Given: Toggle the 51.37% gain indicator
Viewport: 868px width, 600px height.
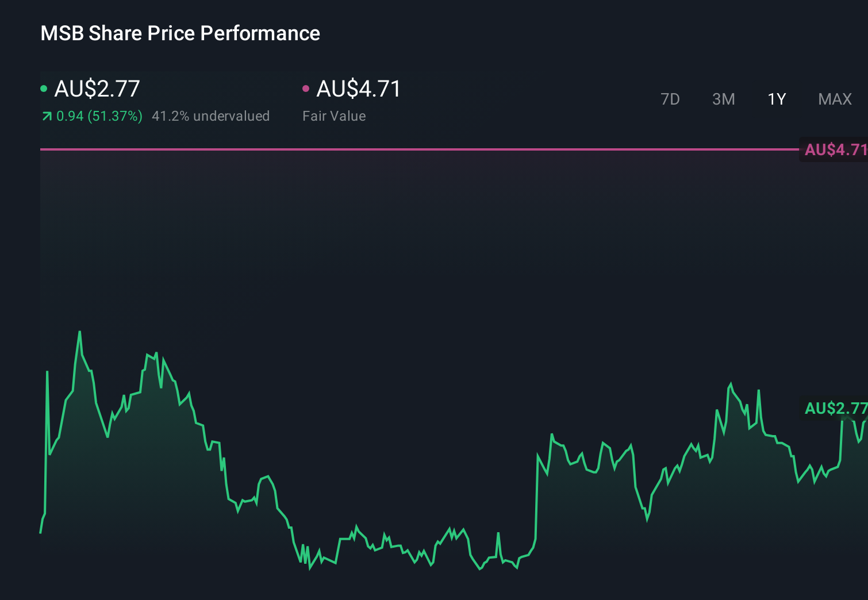Looking at the screenshot, I should tap(99, 116).
